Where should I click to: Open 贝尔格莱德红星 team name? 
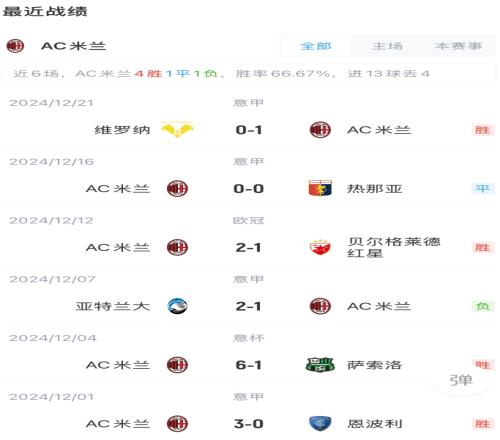pyautogui.click(x=394, y=247)
